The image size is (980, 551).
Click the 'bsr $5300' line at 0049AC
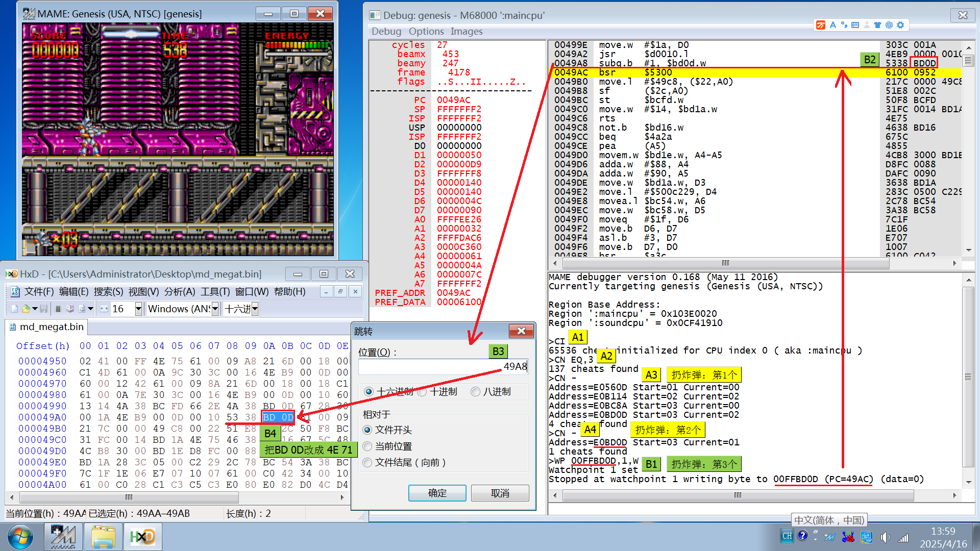coord(755,72)
